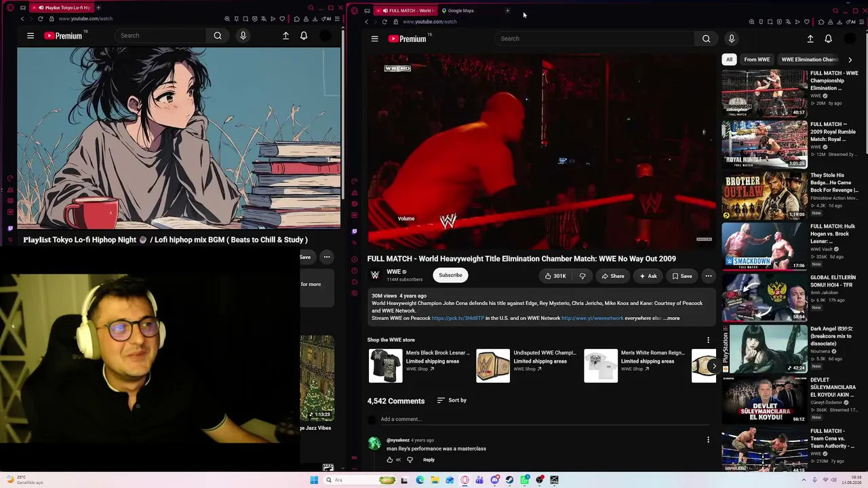Open a new tab in right browser window
This screenshot has height=488, width=868.
point(507,11)
